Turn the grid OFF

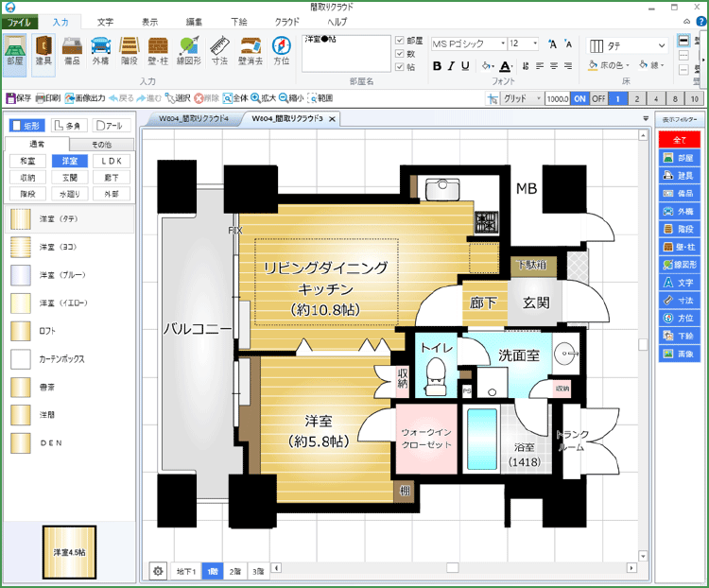click(x=597, y=98)
